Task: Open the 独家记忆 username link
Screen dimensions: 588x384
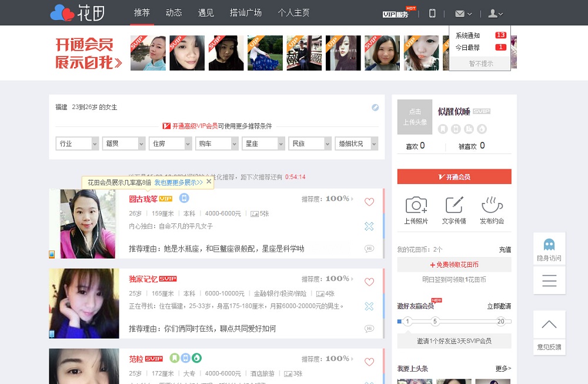Action: tap(143, 279)
